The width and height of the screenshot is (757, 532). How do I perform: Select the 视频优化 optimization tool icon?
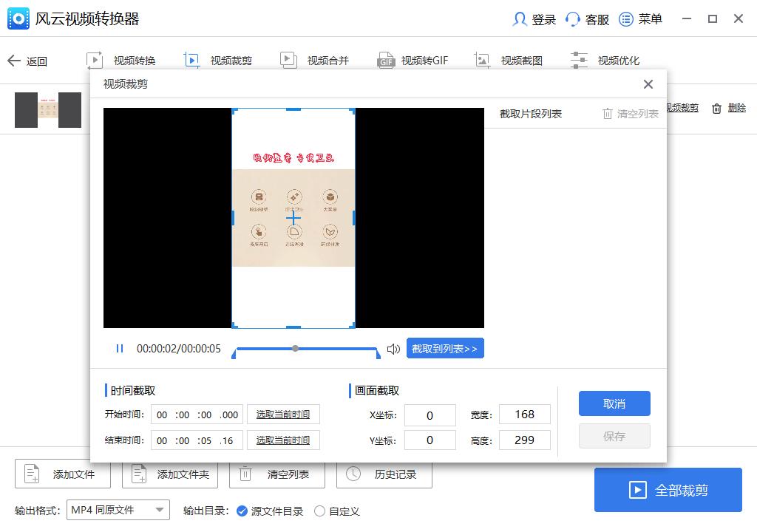[x=579, y=59]
